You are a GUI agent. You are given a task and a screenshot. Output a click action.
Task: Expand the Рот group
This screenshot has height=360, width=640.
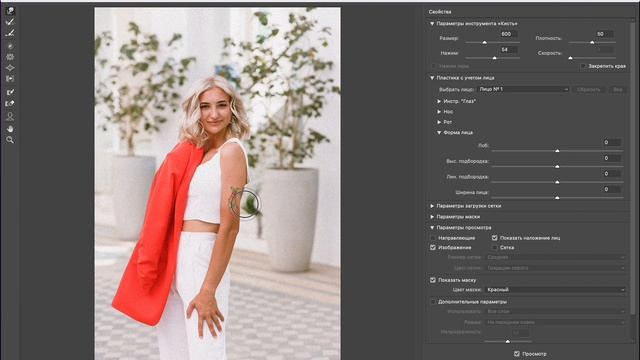tap(439, 122)
